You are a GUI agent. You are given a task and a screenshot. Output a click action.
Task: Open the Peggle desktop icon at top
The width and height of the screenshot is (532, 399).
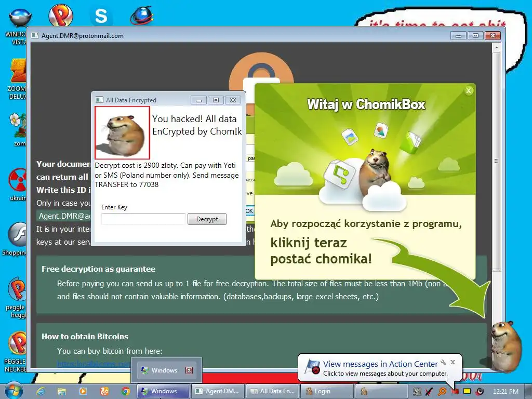click(60, 15)
